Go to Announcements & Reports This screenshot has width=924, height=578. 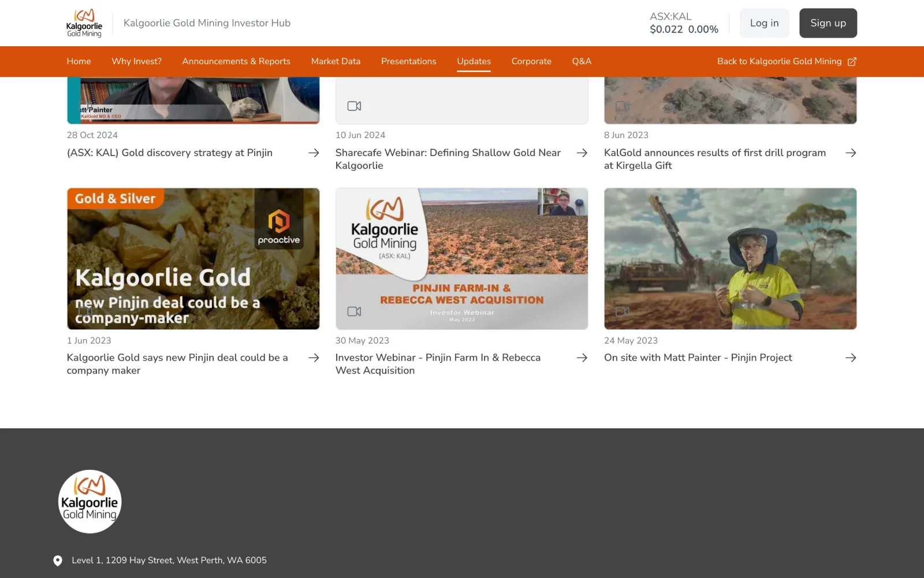[x=236, y=61]
